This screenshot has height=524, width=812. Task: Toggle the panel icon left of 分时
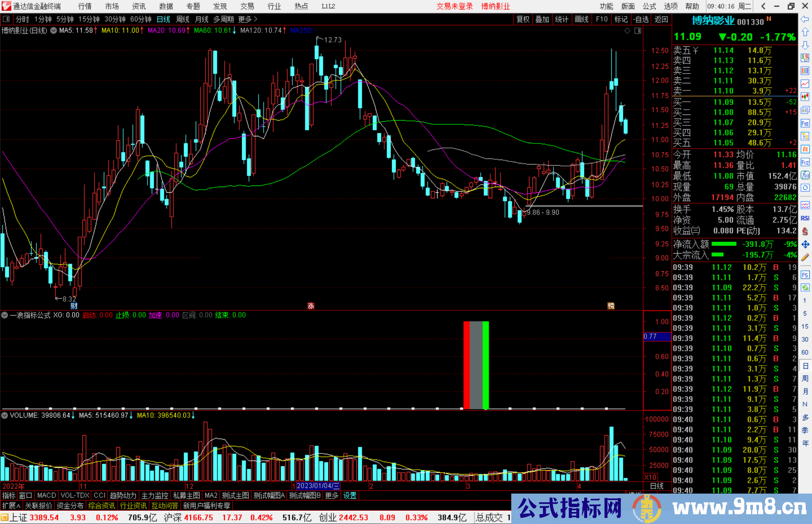click(6, 19)
